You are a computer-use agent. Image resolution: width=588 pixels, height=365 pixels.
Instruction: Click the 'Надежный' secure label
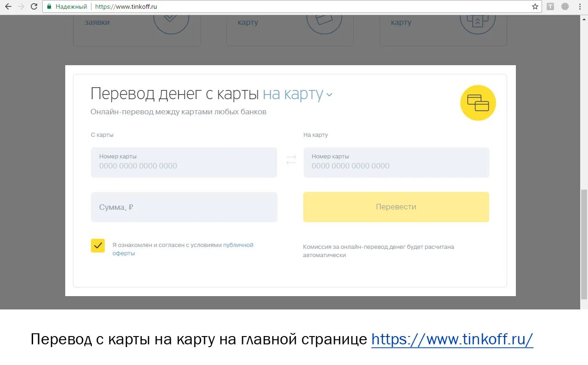point(71,6)
